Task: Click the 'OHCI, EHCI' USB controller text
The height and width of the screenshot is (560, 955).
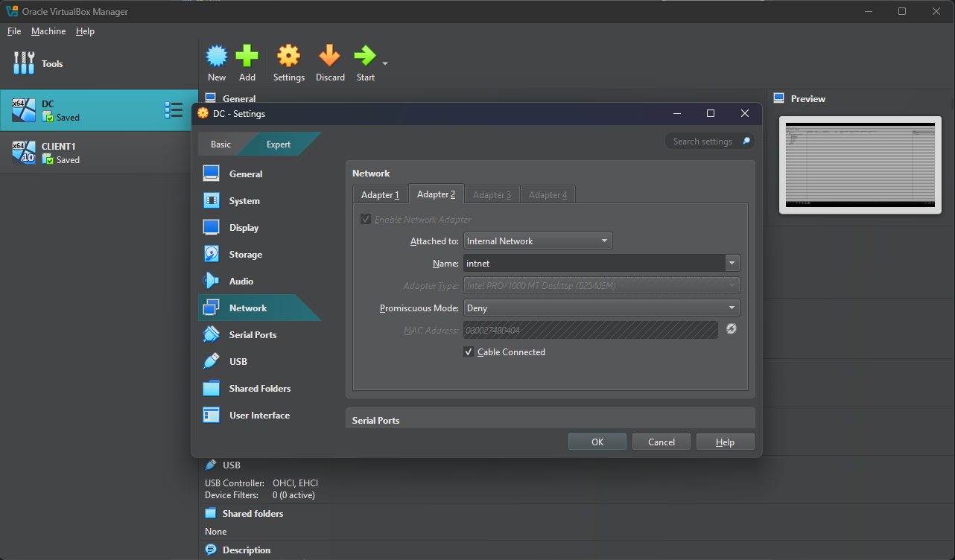Action: (x=296, y=483)
